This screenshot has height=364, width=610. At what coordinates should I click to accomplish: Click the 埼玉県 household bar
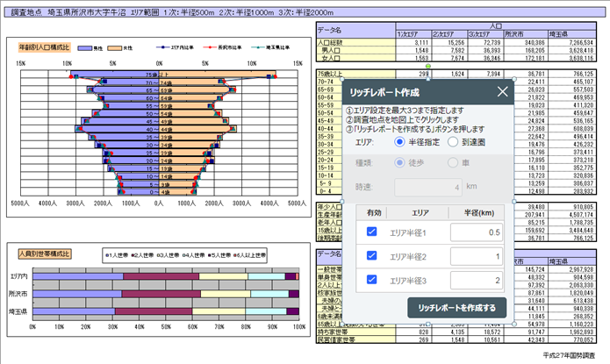(166, 311)
